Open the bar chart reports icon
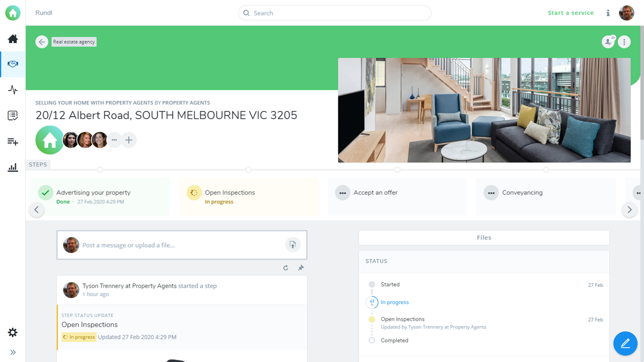644x362 pixels. pos(13,168)
